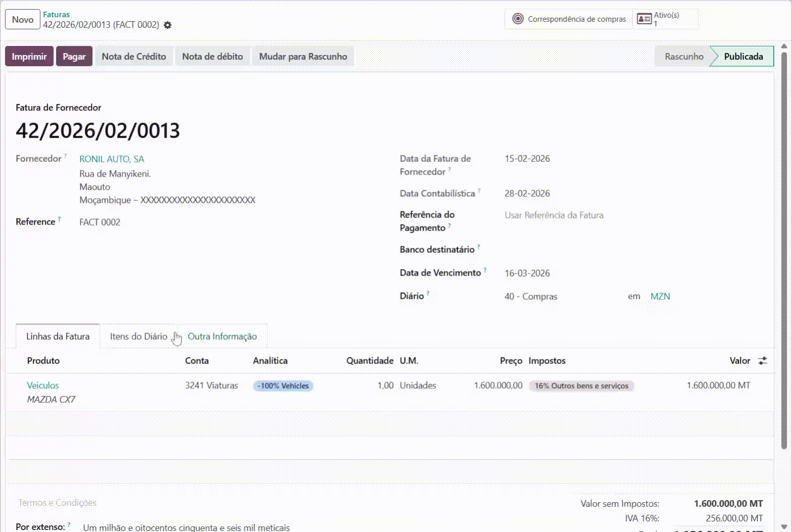
Task: Select the Linhas da Fatura tab
Action: (x=58, y=336)
